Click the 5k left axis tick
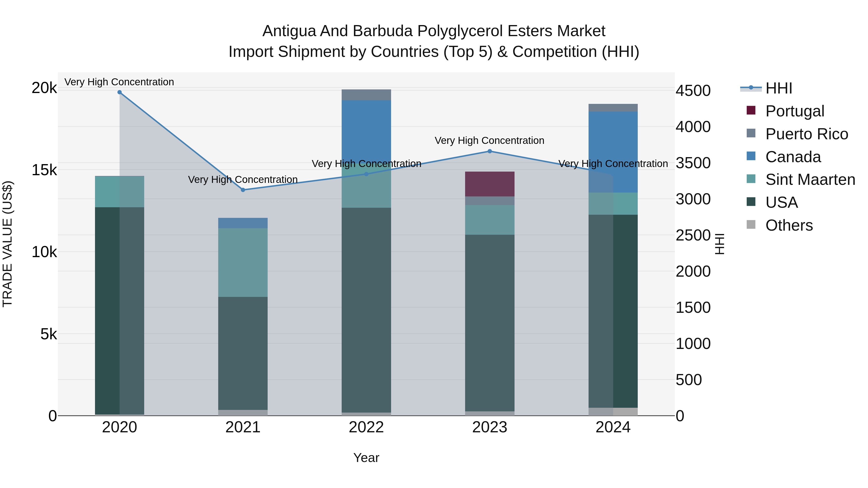 point(49,334)
